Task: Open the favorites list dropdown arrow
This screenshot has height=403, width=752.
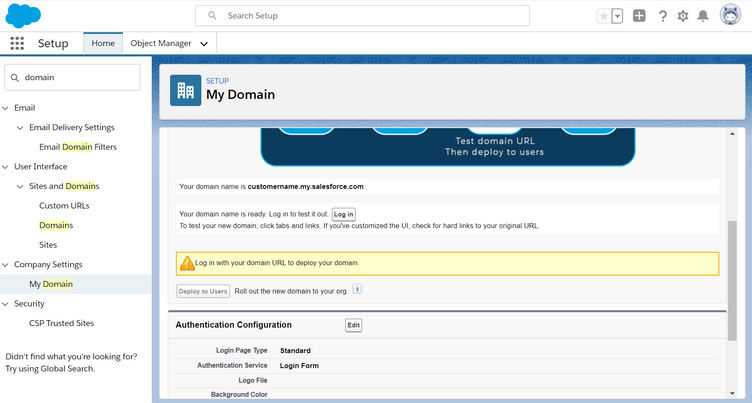Action: (618, 16)
